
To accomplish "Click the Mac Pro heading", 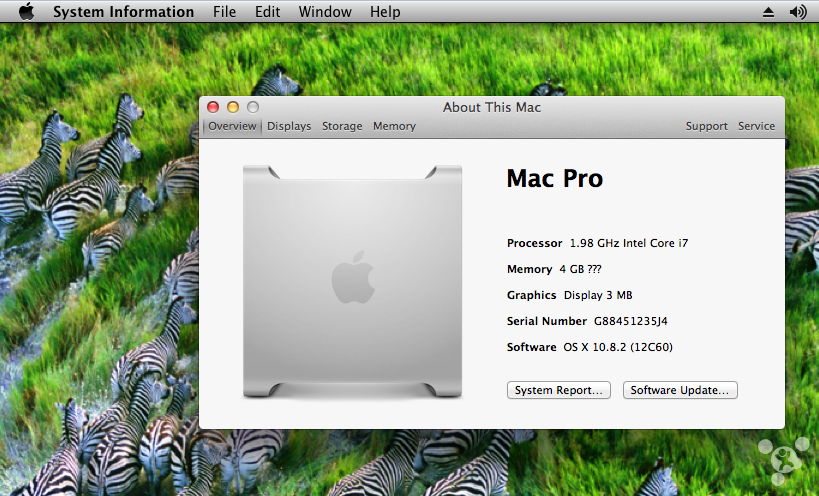I will click(x=555, y=178).
